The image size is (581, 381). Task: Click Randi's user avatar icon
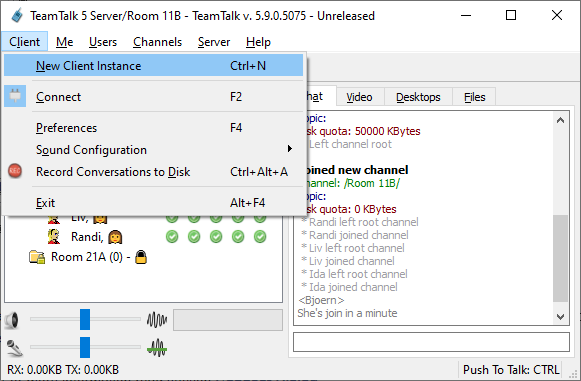(x=54, y=236)
